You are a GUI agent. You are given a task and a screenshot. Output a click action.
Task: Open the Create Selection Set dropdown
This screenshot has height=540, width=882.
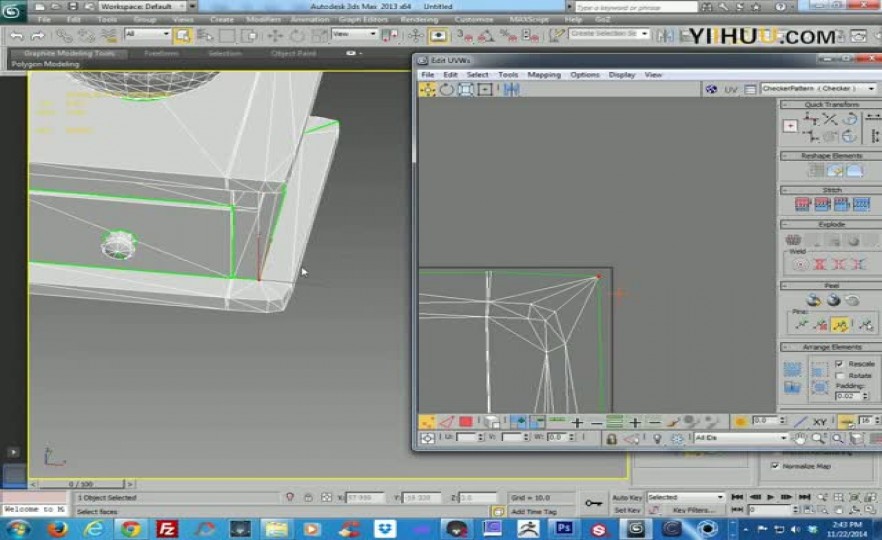(x=609, y=34)
